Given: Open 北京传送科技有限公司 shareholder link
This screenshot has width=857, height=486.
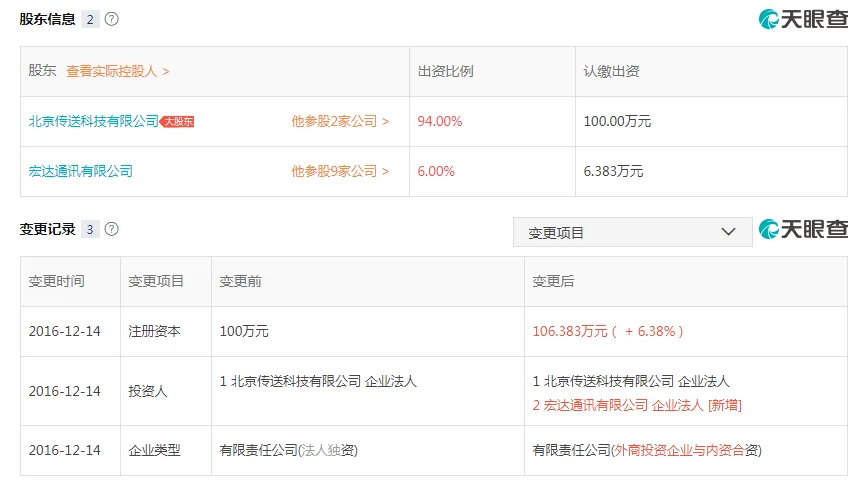Looking at the screenshot, I should 93,121.
